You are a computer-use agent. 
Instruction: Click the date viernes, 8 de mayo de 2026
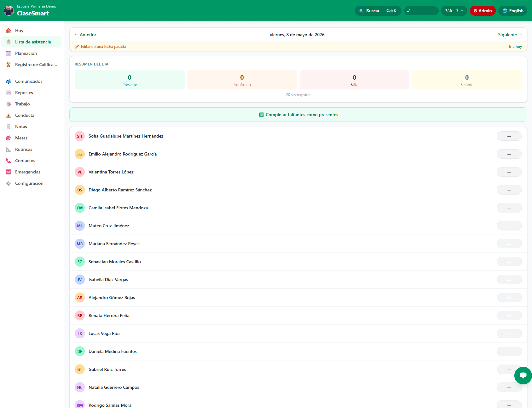tap(297, 35)
